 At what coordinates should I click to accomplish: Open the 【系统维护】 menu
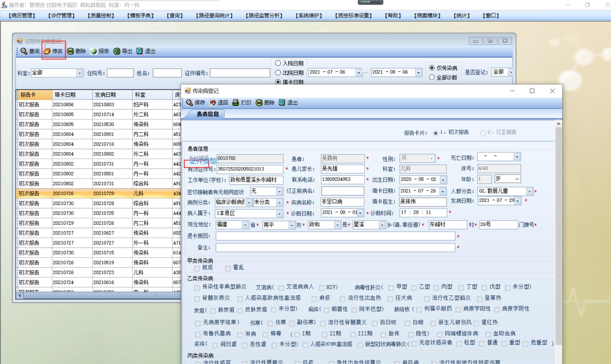(x=309, y=15)
